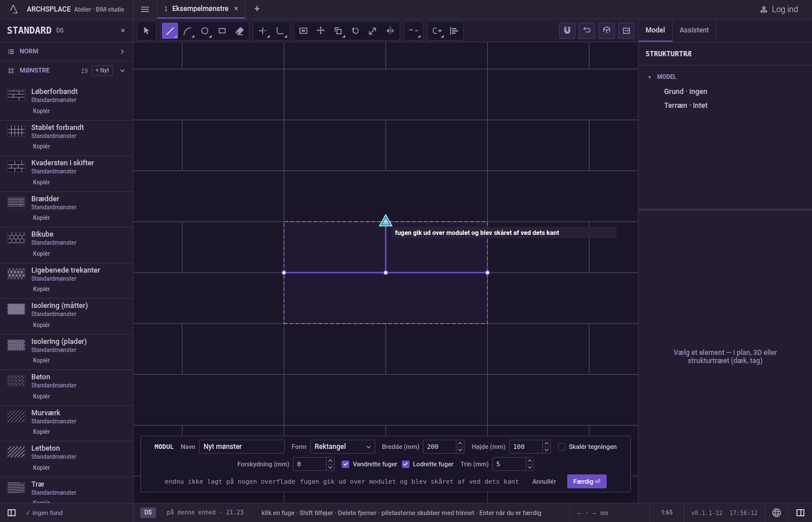Choose the mirror/flip tool

pos(390,31)
